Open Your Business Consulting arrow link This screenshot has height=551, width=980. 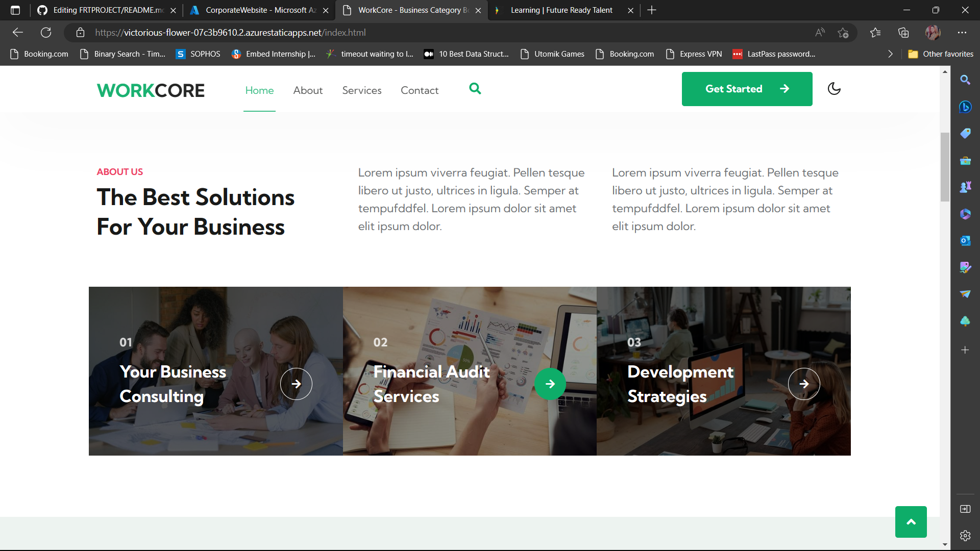(x=296, y=384)
